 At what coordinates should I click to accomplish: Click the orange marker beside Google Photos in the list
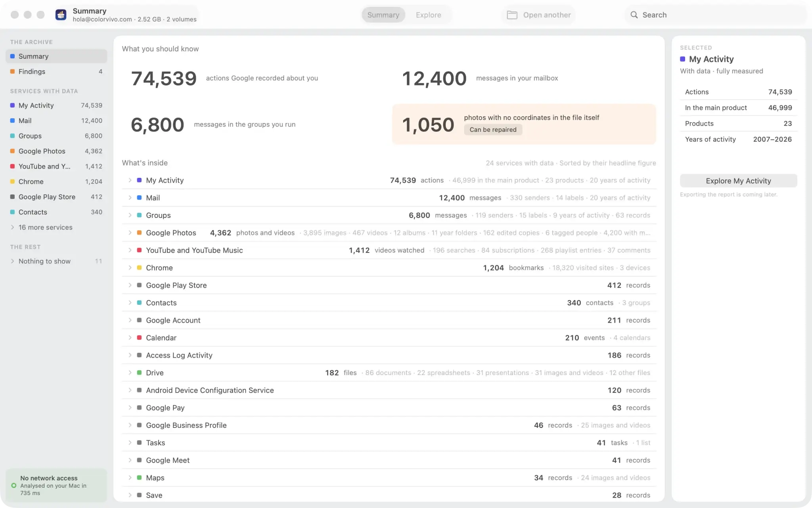(x=139, y=233)
